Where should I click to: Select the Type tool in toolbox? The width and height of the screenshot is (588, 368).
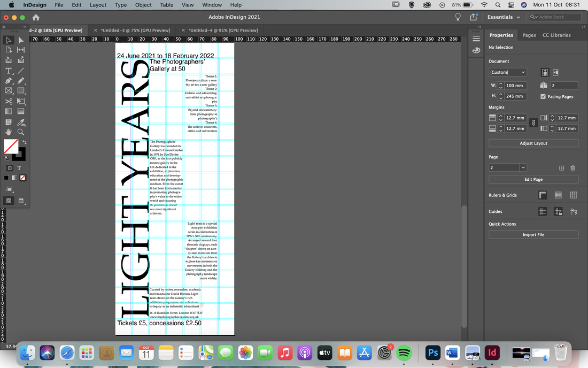click(x=8, y=71)
